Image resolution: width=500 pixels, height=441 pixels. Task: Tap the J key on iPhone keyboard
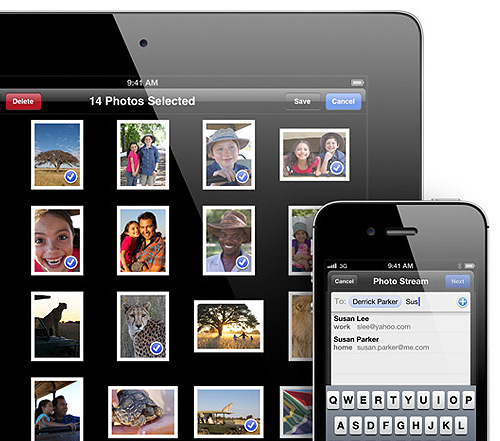pyautogui.click(x=431, y=426)
